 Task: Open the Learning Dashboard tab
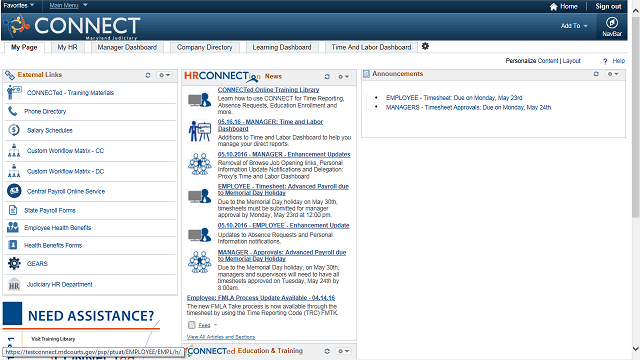(282, 47)
